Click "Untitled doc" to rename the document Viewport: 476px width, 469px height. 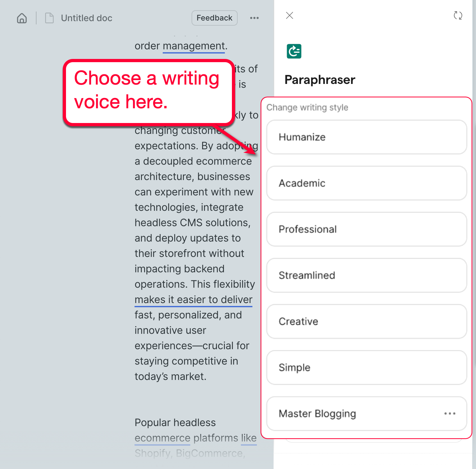86,18
